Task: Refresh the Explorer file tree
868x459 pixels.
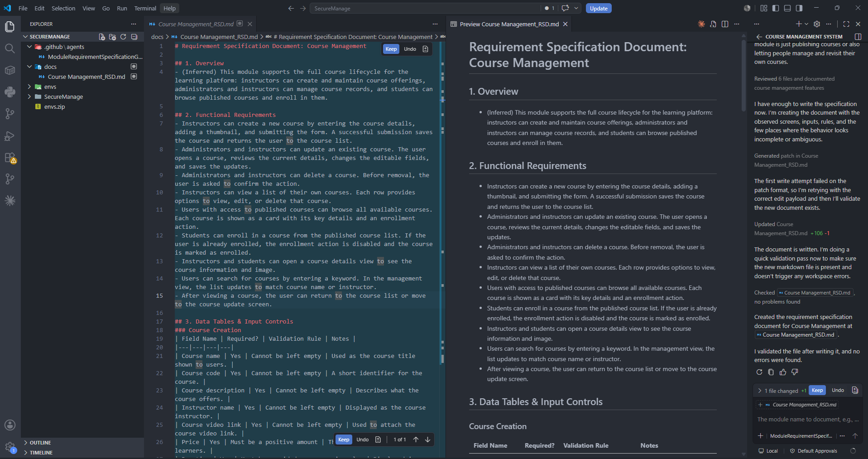Action: [x=123, y=37]
